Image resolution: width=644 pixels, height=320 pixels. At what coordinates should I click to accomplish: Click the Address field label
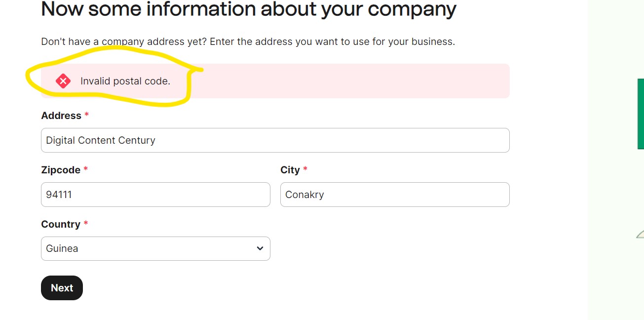(61, 116)
